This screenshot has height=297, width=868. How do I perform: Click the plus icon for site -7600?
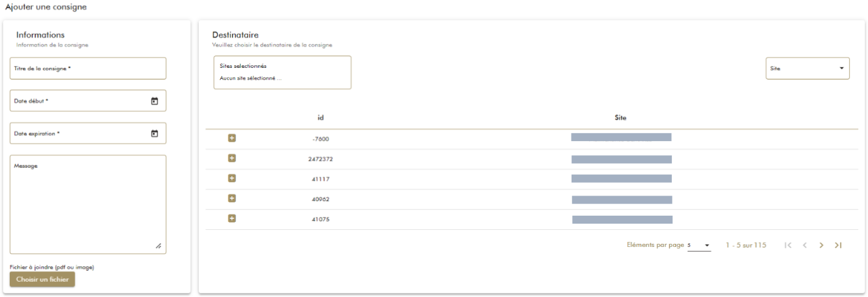click(x=232, y=138)
